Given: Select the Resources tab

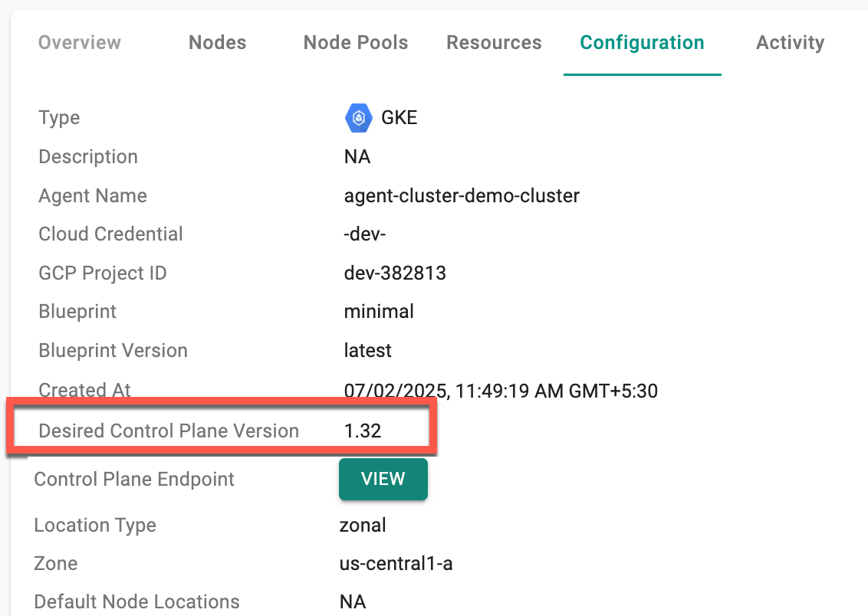Looking at the screenshot, I should pyautogui.click(x=494, y=43).
